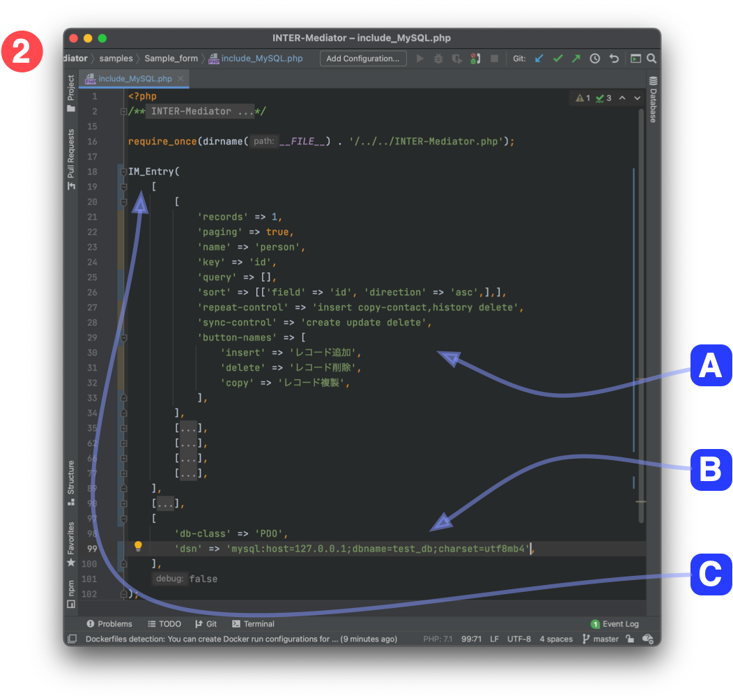This screenshot has width=733, height=700.
Task: Click the Listen for PHP Debug icon
Action: click(475, 59)
